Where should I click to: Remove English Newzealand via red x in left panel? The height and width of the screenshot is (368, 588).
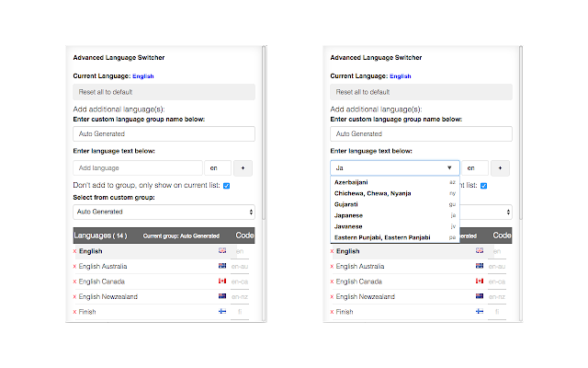point(74,296)
